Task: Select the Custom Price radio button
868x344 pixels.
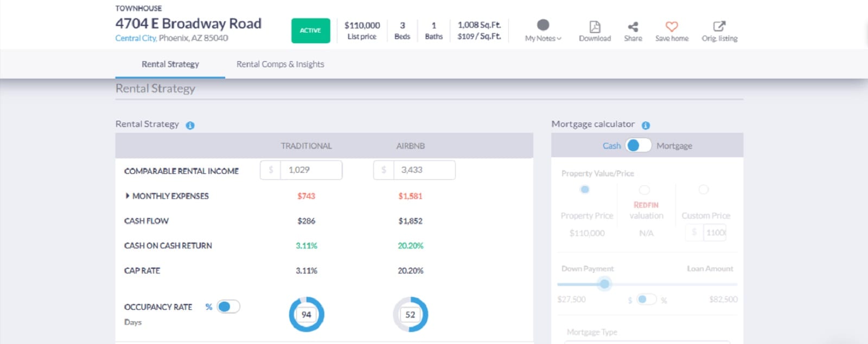Action: [x=704, y=190]
